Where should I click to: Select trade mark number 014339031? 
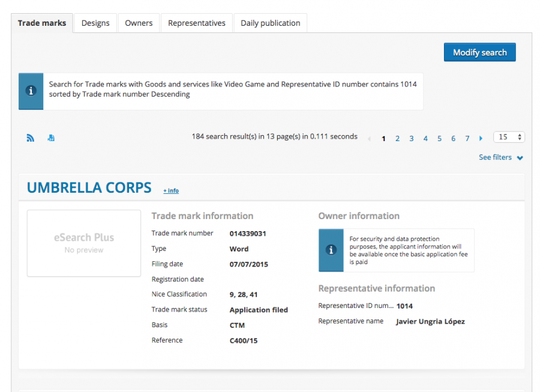(x=248, y=234)
